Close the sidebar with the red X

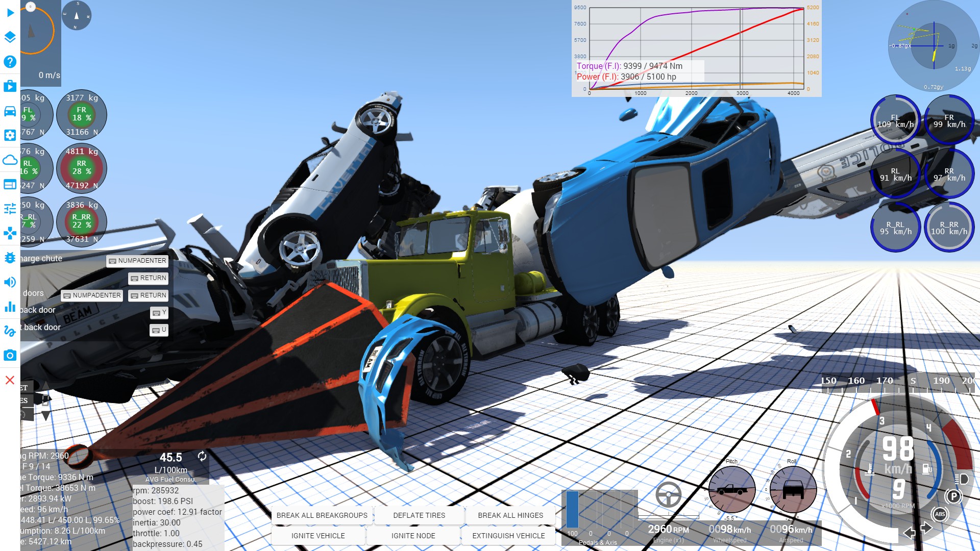tap(10, 380)
